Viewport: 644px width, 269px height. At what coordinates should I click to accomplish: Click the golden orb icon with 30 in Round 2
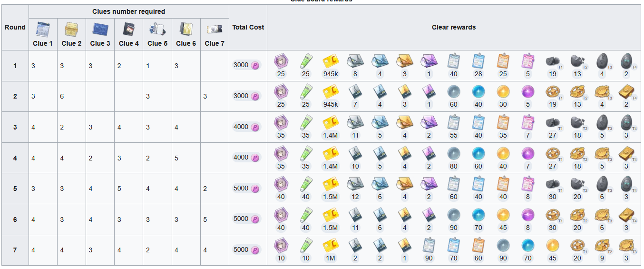click(x=503, y=92)
